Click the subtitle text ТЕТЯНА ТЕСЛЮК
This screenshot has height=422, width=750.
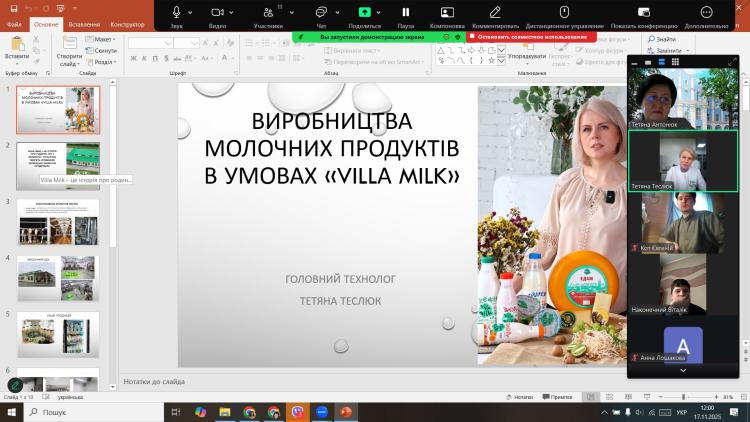341,301
